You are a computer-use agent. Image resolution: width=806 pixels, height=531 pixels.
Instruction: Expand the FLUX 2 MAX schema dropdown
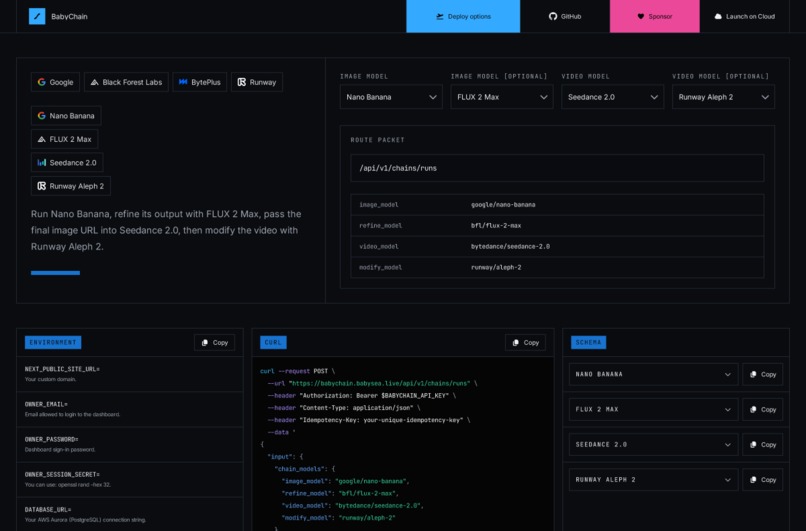pyautogui.click(x=653, y=410)
